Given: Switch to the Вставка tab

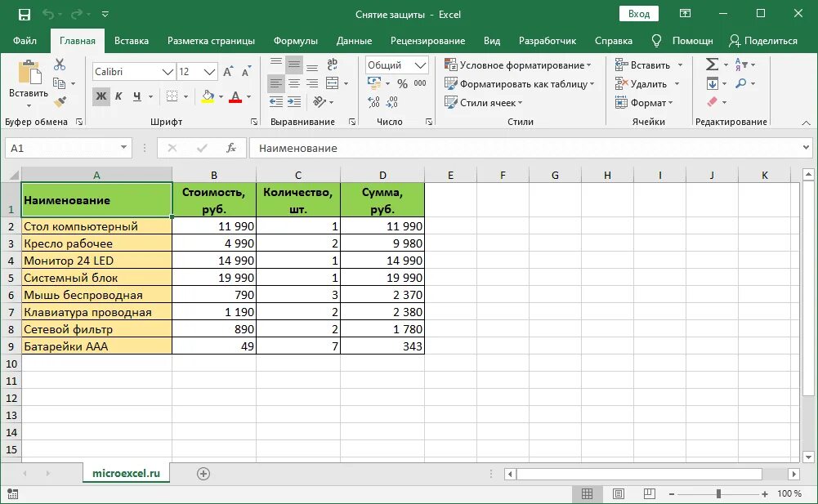Looking at the screenshot, I should 132,41.
